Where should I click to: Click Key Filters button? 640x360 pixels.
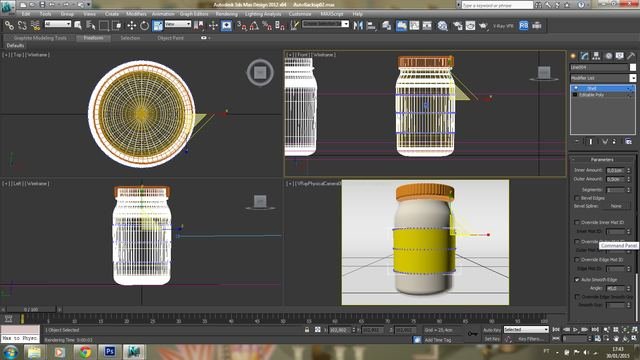click(x=531, y=339)
